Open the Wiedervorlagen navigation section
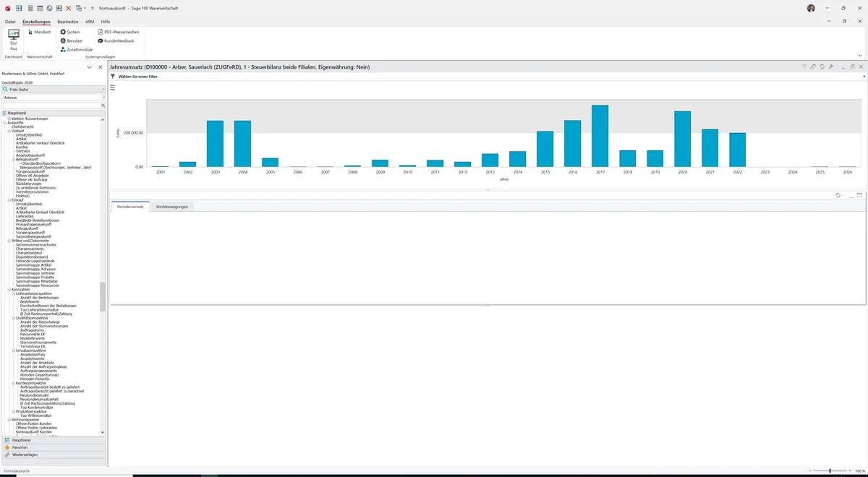Image resolution: width=868 pixels, height=477 pixels. click(x=54, y=455)
